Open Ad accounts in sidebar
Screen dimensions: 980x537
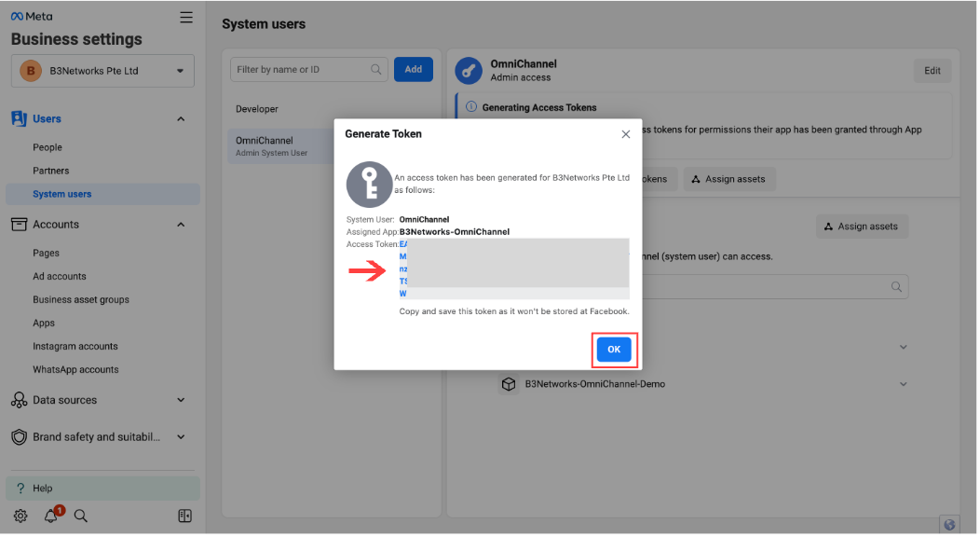[x=60, y=276]
